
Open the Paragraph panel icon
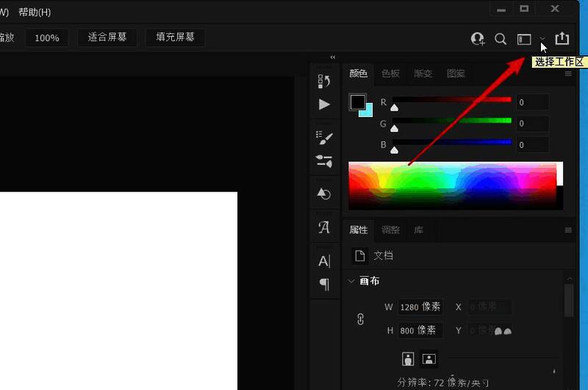point(324,284)
